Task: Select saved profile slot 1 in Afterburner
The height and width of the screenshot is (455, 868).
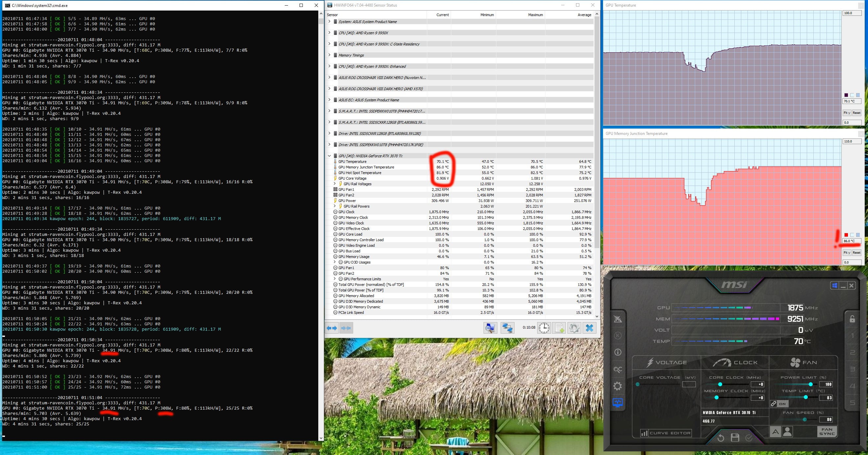Action: point(853,336)
